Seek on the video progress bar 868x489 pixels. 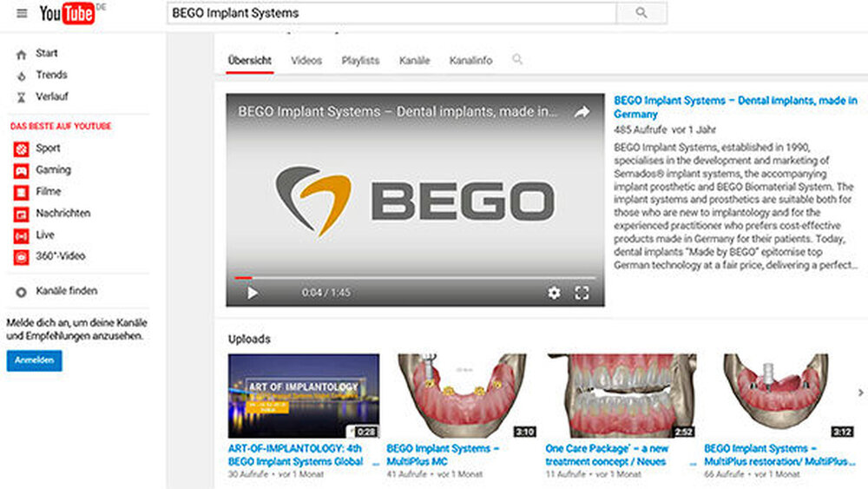[x=415, y=278]
